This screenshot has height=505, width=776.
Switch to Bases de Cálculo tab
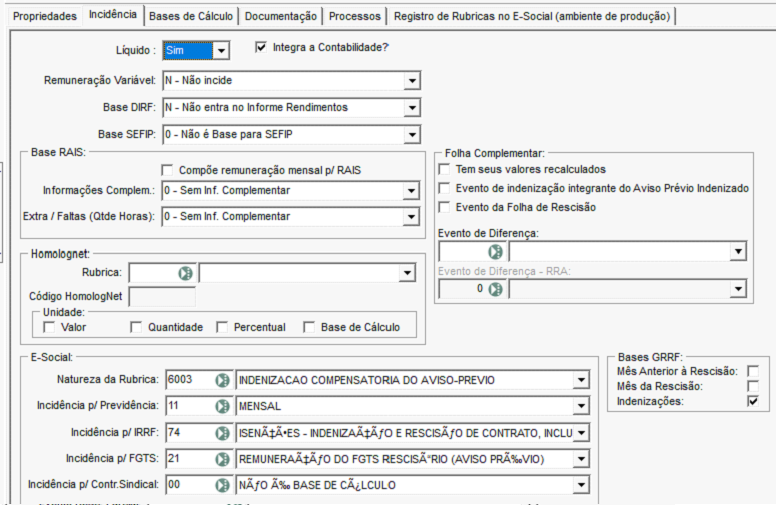191,16
